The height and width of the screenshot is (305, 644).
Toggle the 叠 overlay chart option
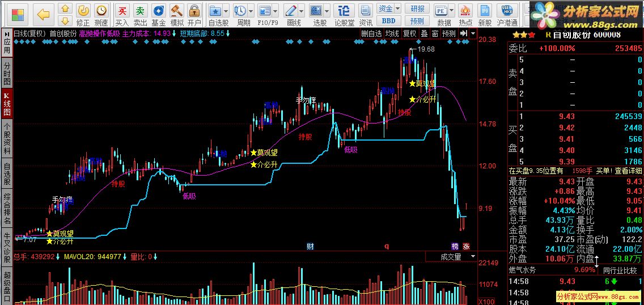(424, 33)
